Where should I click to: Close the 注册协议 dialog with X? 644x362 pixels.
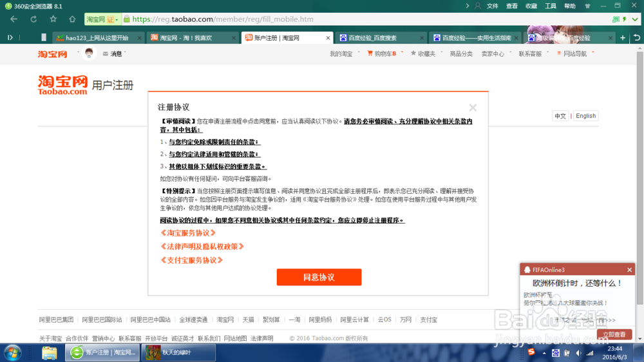pos(473,108)
